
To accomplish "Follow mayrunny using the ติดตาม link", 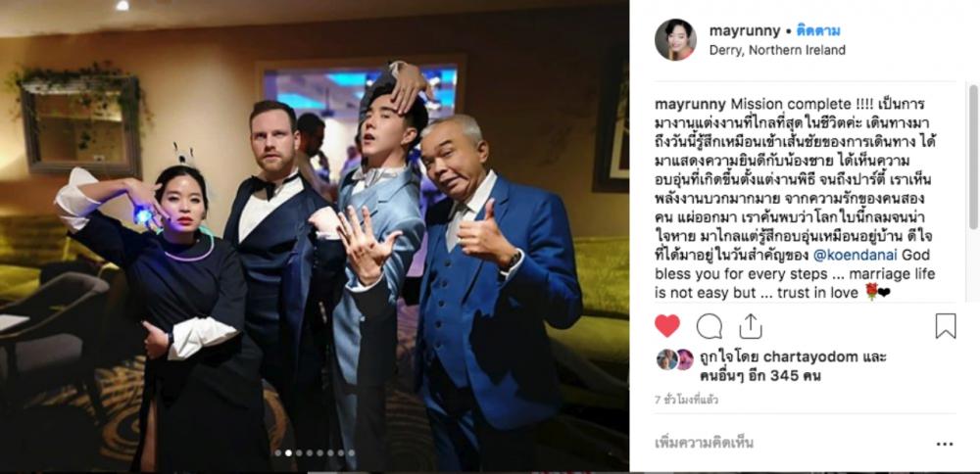I will click(818, 30).
